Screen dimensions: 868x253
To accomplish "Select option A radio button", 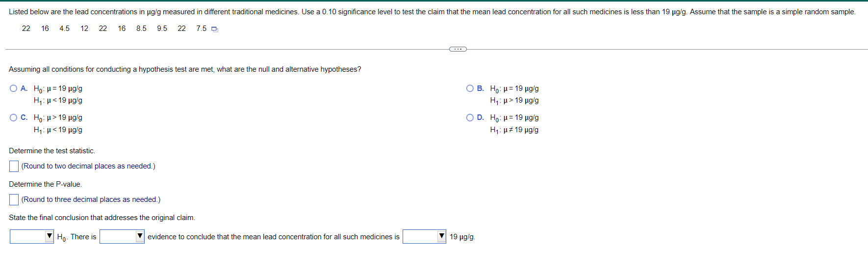I will point(13,88).
